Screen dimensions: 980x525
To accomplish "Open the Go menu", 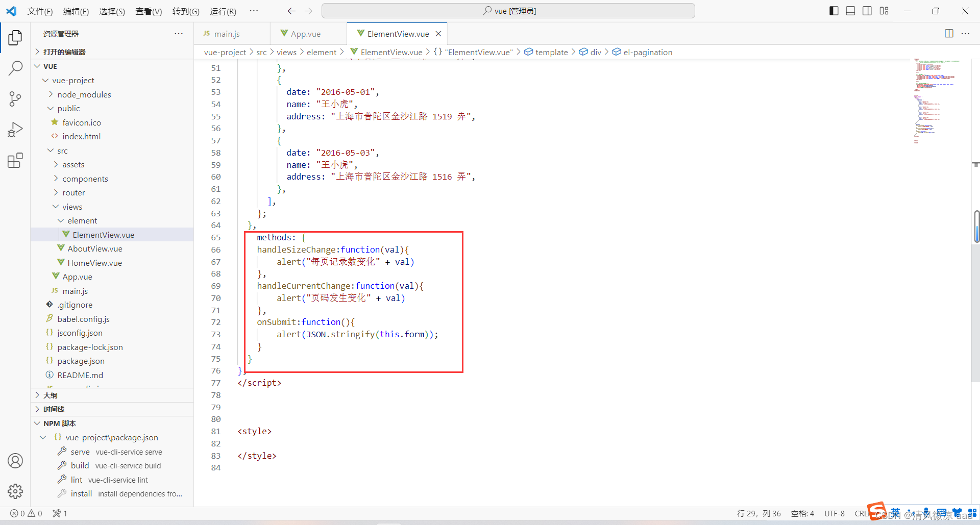I will [x=186, y=11].
